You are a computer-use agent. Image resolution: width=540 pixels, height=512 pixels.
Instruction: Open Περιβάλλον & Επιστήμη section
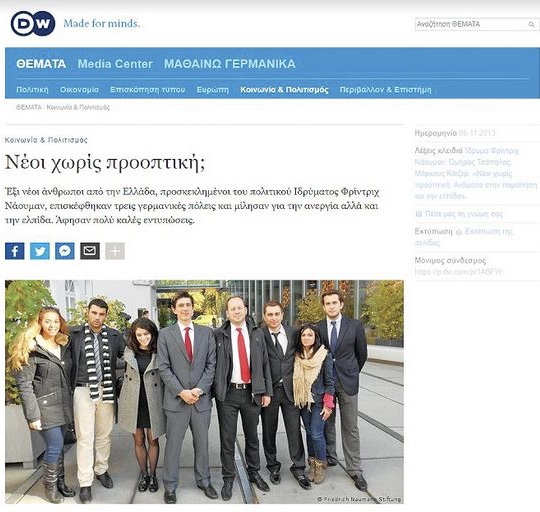(x=385, y=90)
